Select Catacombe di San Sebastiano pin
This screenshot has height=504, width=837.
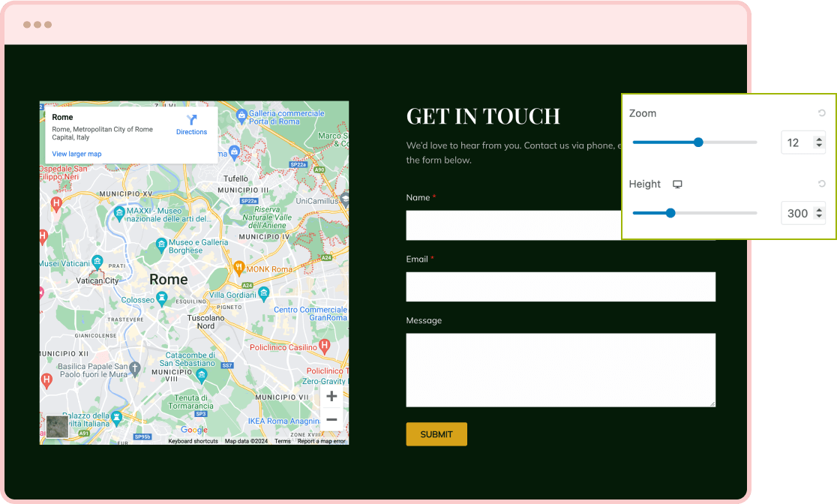[201, 375]
